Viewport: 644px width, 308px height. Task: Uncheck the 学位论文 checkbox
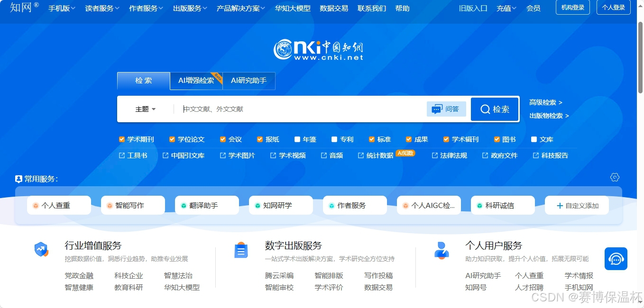(172, 139)
